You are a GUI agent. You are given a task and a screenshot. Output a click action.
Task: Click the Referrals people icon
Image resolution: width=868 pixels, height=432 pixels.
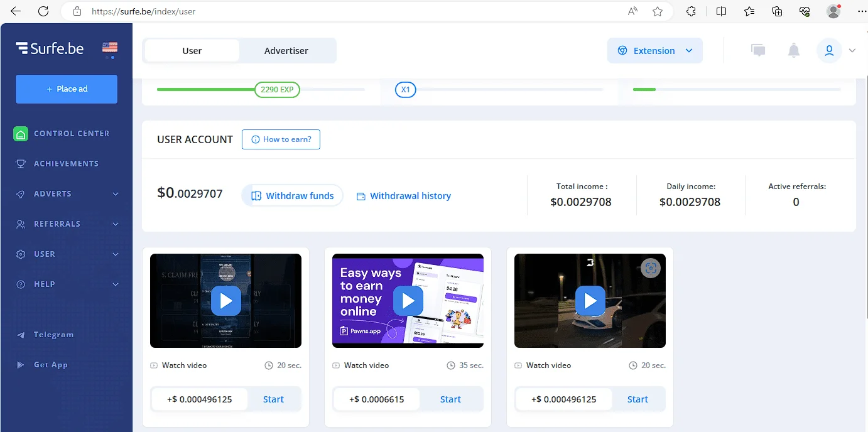click(x=21, y=224)
